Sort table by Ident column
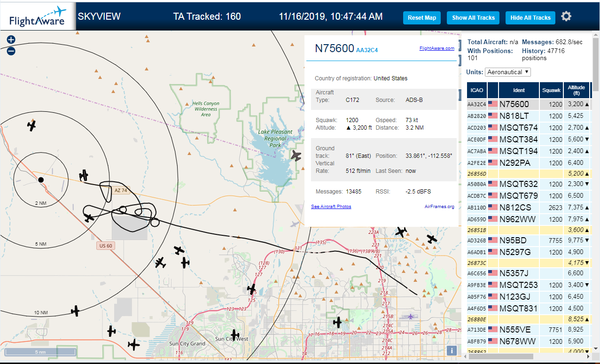This screenshot has width=600, height=364. pyautogui.click(x=519, y=90)
